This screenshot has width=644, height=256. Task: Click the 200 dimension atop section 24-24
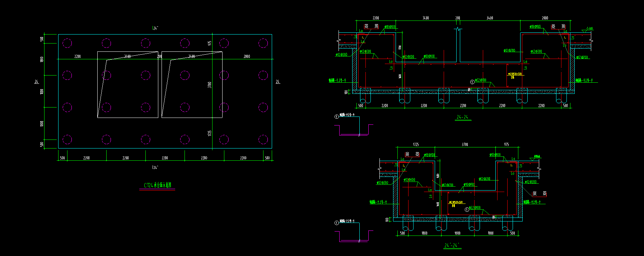pyautogui.click(x=457, y=18)
